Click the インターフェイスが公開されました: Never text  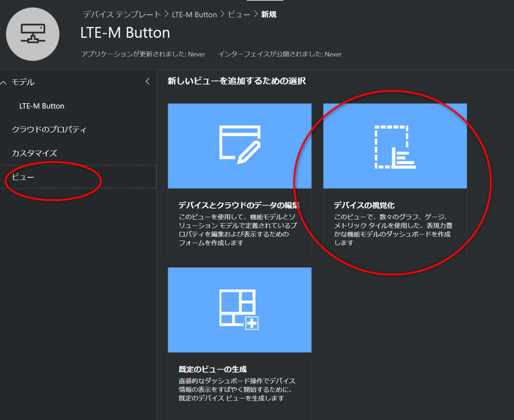pyautogui.click(x=280, y=54)
